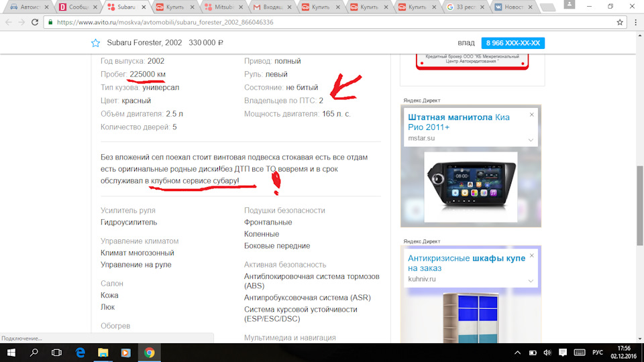The width and height of the screenshot is (644, 362).
Task: Reload the page
Action: pos(35,22)
